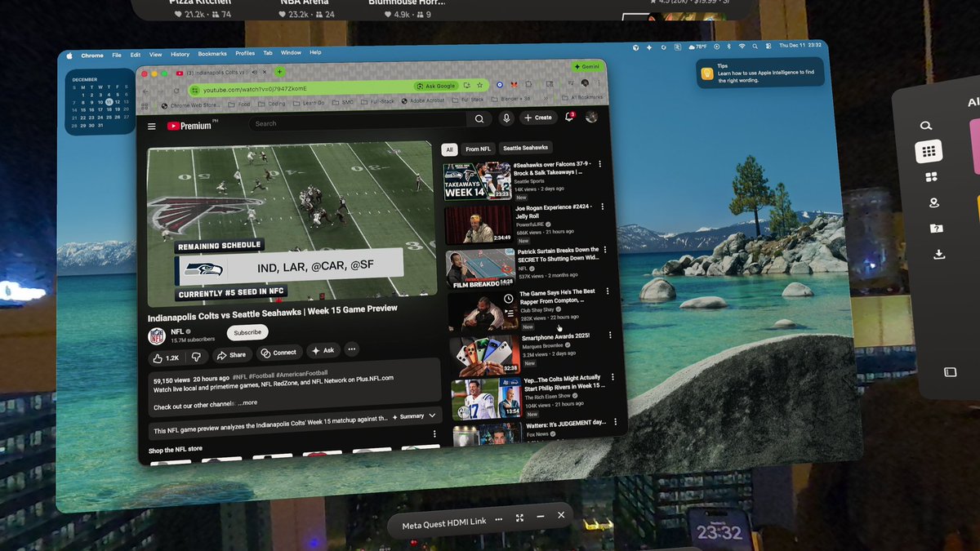
Task: Open the Rich Eisen Show Colts video thumbnail
Action: (x=486, y=398)
